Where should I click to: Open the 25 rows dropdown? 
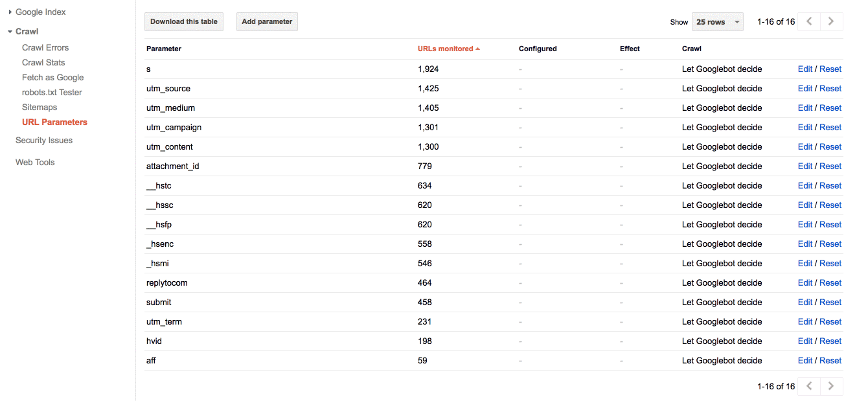pyautogui.click(x=718, y=21)
